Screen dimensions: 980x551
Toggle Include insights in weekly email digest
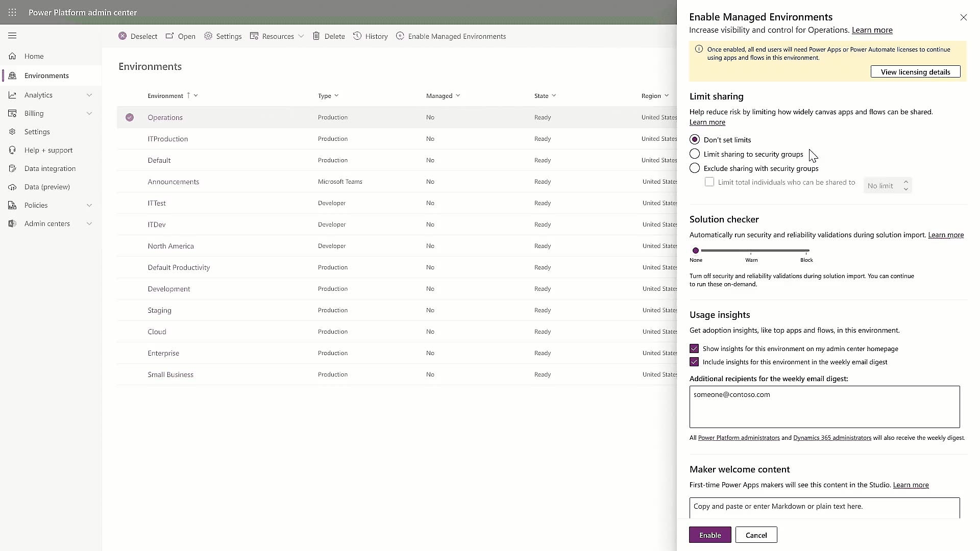tap(694, 362)
